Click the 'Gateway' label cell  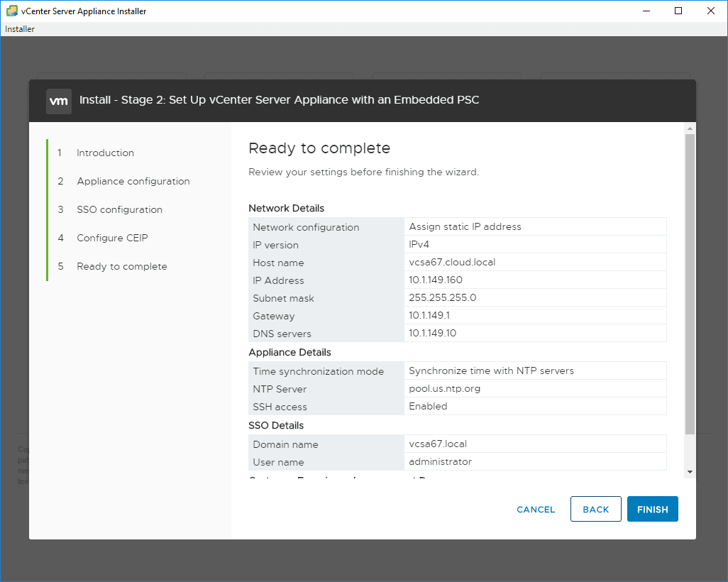click(326, 315)
